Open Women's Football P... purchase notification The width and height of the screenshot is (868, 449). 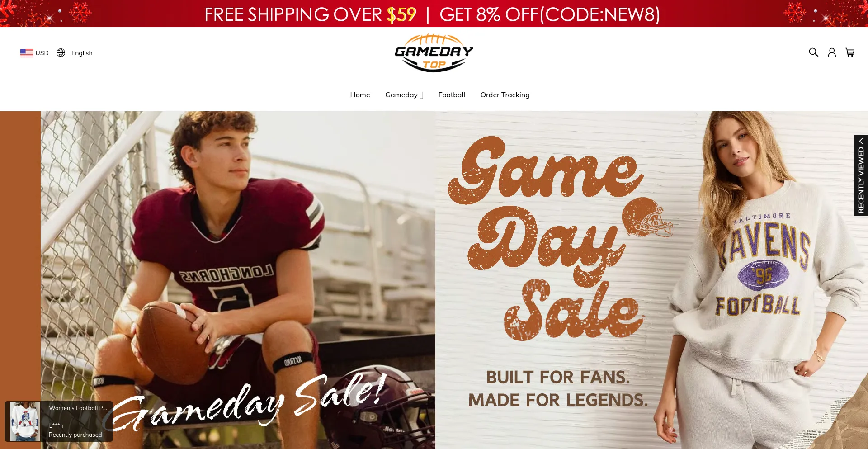[x=78, y=408]
